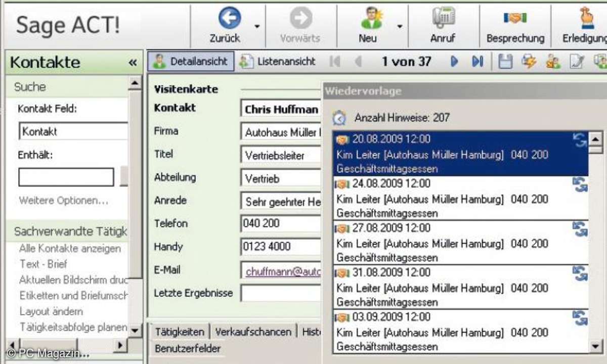Screen dimensions: 607x364
Task: Click scroll-down arrow of Kontakte sidebar
Action: (135, 331)
